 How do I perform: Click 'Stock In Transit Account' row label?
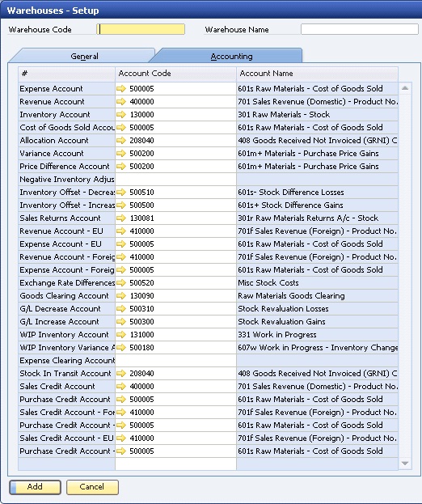(x=65, y=374)
